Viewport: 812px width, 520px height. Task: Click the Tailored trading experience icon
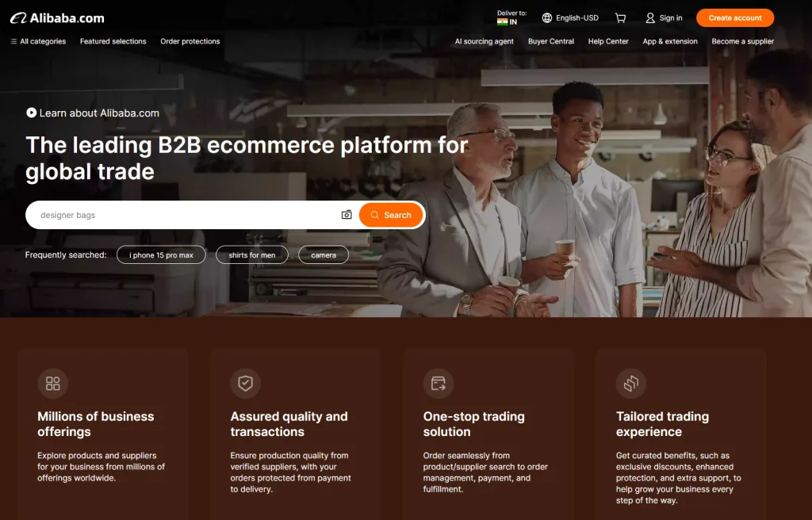point(630,384)
